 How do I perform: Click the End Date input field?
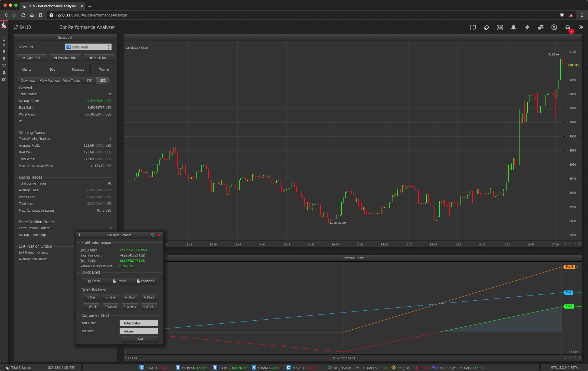[139, 331]
